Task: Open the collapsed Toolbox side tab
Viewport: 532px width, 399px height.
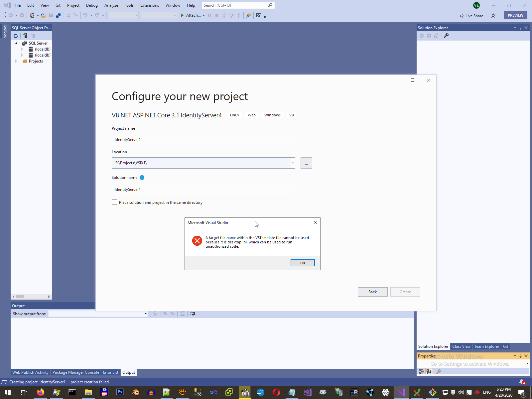Action: pyautogui.click(x=5, y=31)
